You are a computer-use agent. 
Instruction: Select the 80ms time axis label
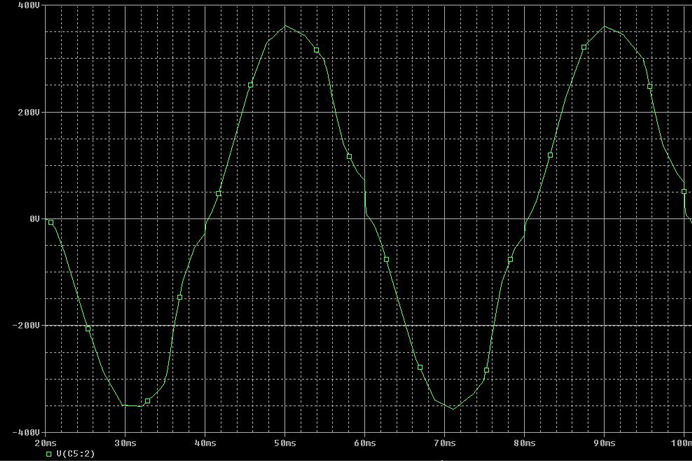[x=524, y=443]
